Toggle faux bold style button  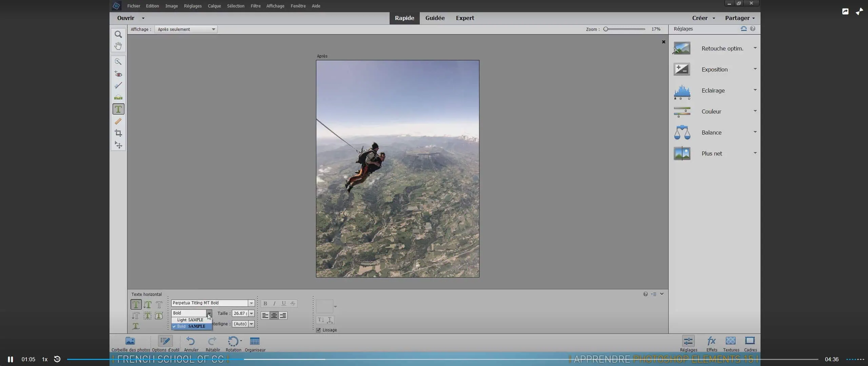pyautogui.click(x=265, y=303)
